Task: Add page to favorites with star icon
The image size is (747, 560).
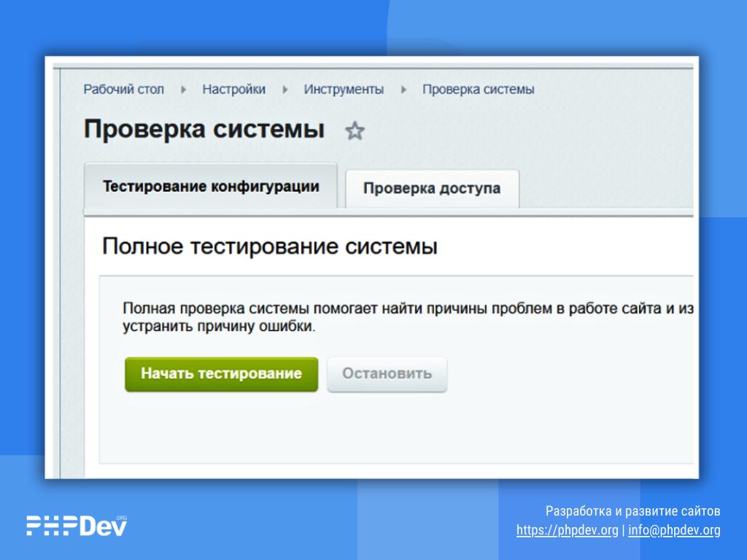Action: [x=355, y=131]
